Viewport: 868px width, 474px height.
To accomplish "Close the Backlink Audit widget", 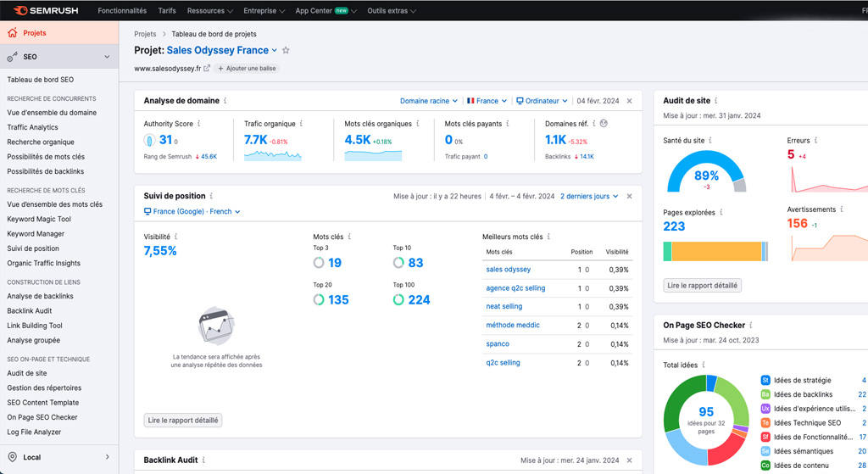I will pos(630,460).
